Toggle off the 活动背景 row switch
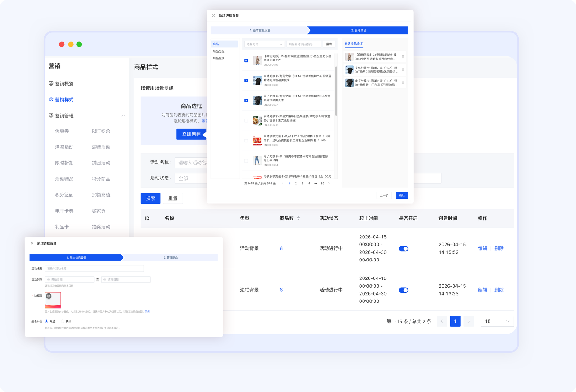The image size is (576, 392). click(x=403, y=249)
